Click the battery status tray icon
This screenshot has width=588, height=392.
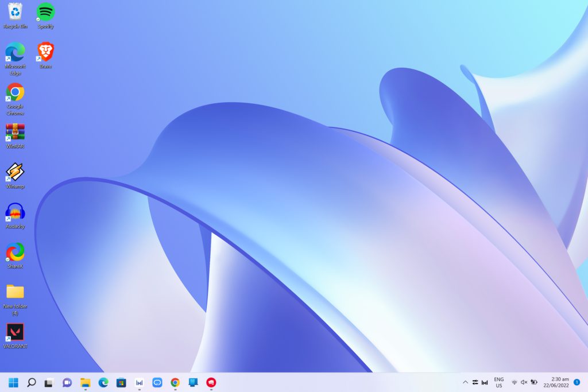click(x=534, y=382)
